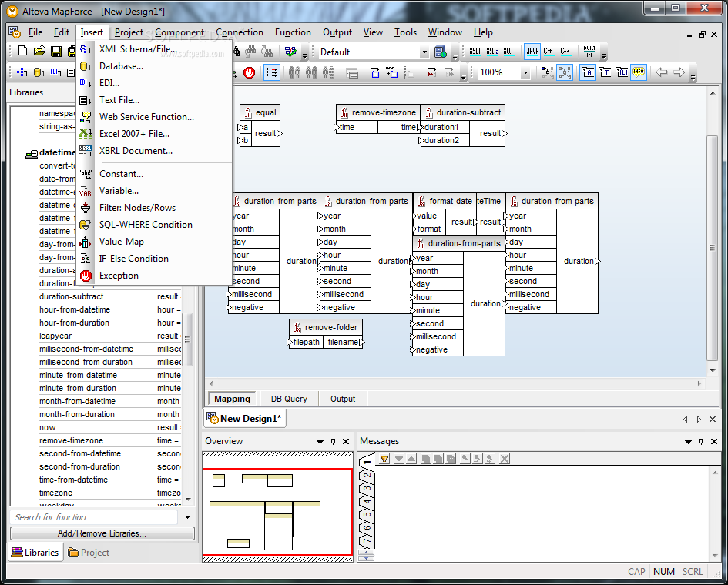728x585 pixels.
Task: Click the blue insert-output-file toolbar icon
Action: [x=375, y=72]
